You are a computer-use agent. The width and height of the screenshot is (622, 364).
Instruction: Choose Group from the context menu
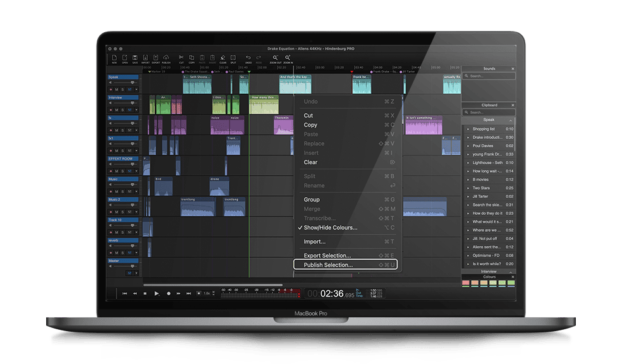[348, 200]
